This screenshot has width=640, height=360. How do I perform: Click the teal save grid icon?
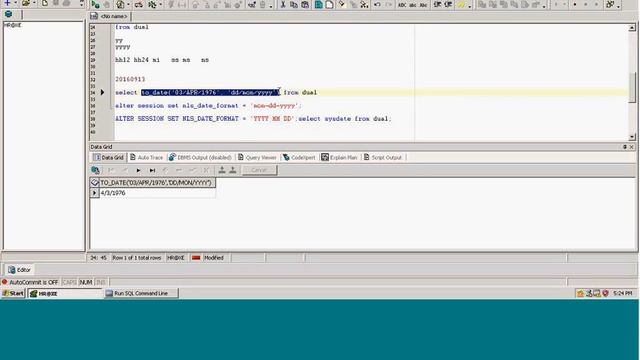(x=318, y=4)
